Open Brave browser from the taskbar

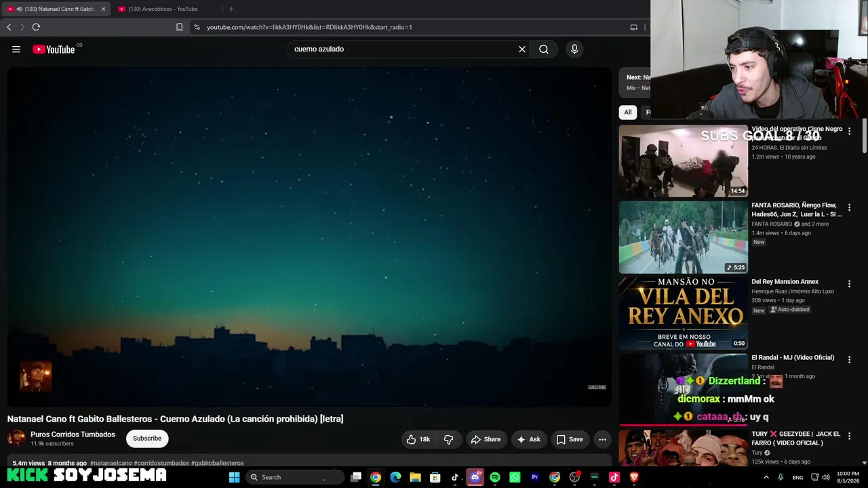coord(634,477)
